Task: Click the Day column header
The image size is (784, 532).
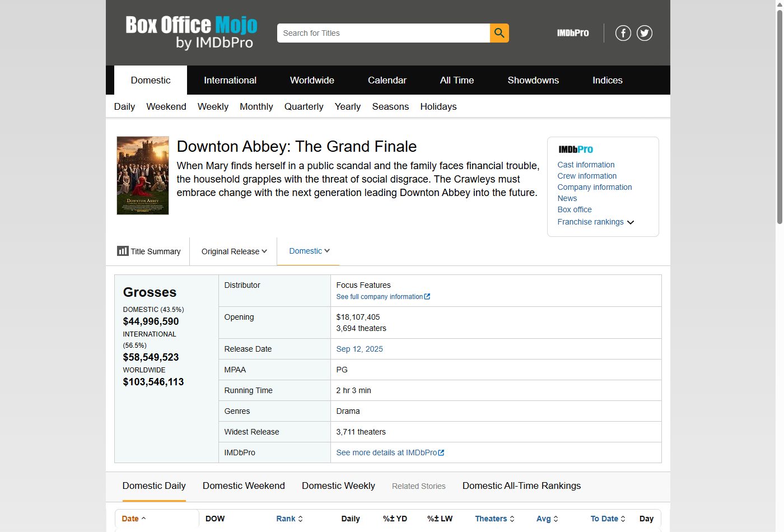Action: (x=646, y=519)
